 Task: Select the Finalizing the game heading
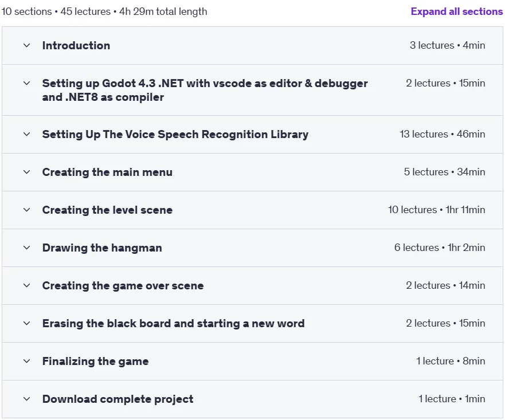tap(95, 361)
